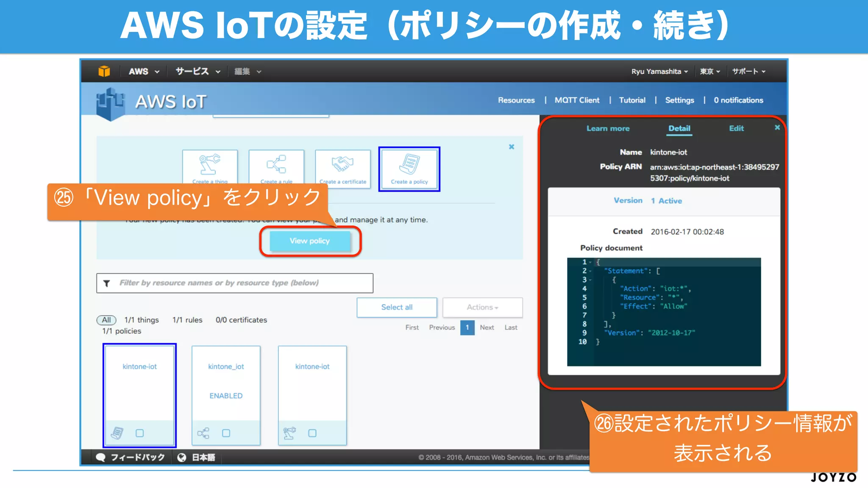Filter by 0/0 certificates
This screenshot has width=868, height=488.
tap(241, 320)
